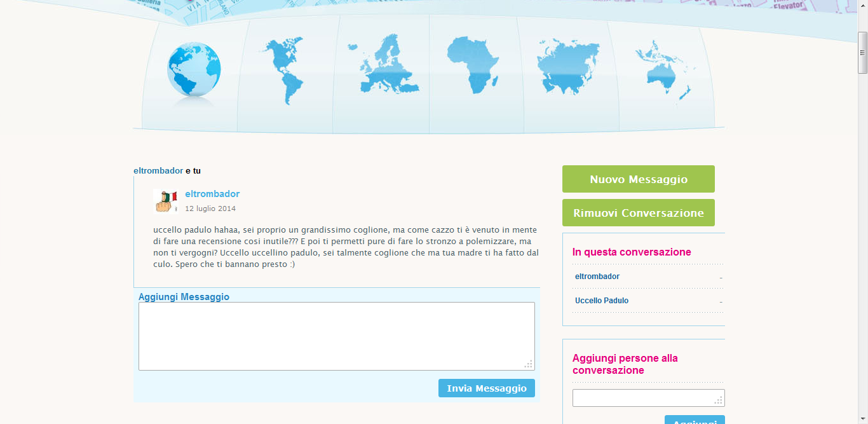
Task: Send the reply with Invia Messaggio
Action: 486,388
